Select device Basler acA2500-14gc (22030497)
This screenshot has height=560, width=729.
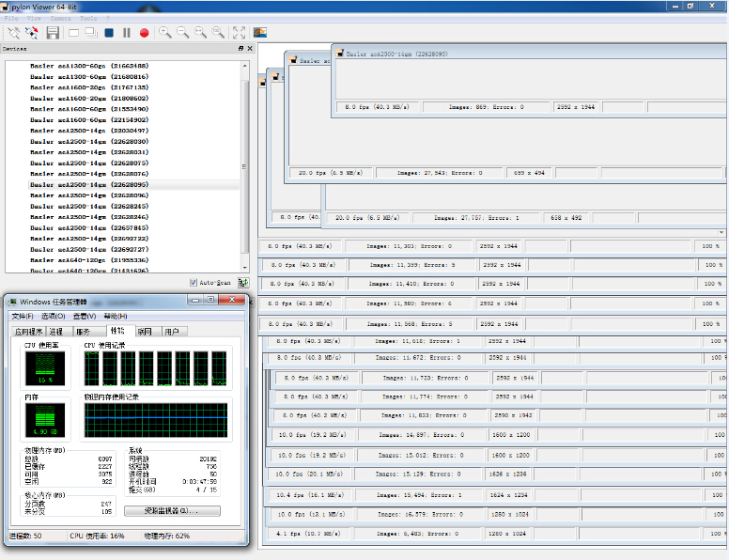89,131
